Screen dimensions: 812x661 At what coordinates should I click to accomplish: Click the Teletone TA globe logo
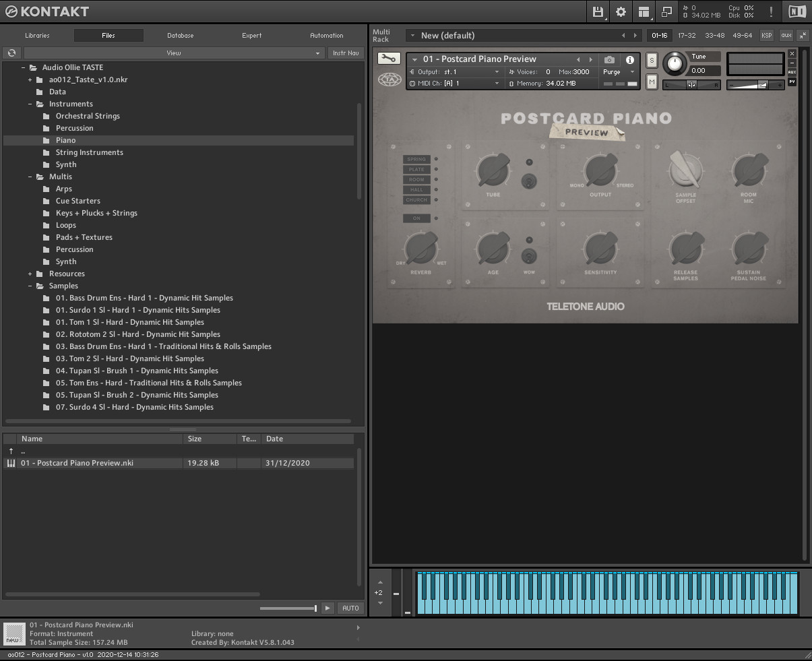click(x=389, y=80)
